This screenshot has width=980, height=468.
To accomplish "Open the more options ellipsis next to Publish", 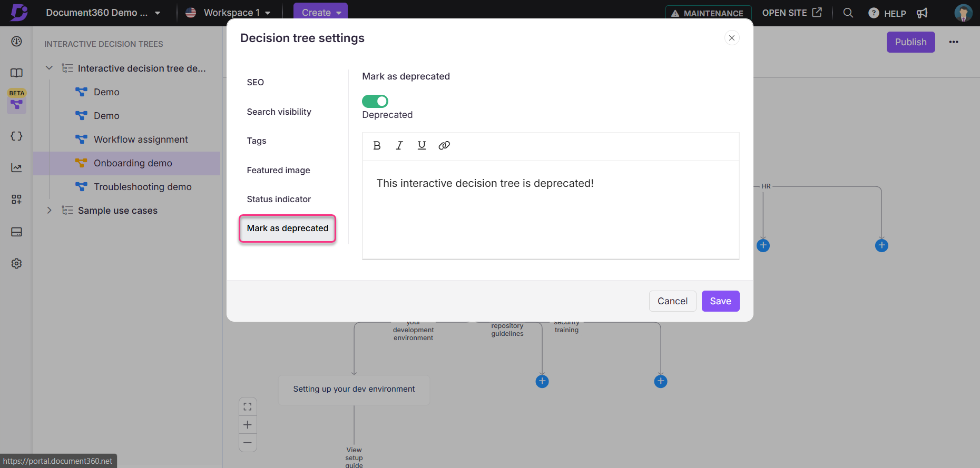I will [x=954, y=42].
